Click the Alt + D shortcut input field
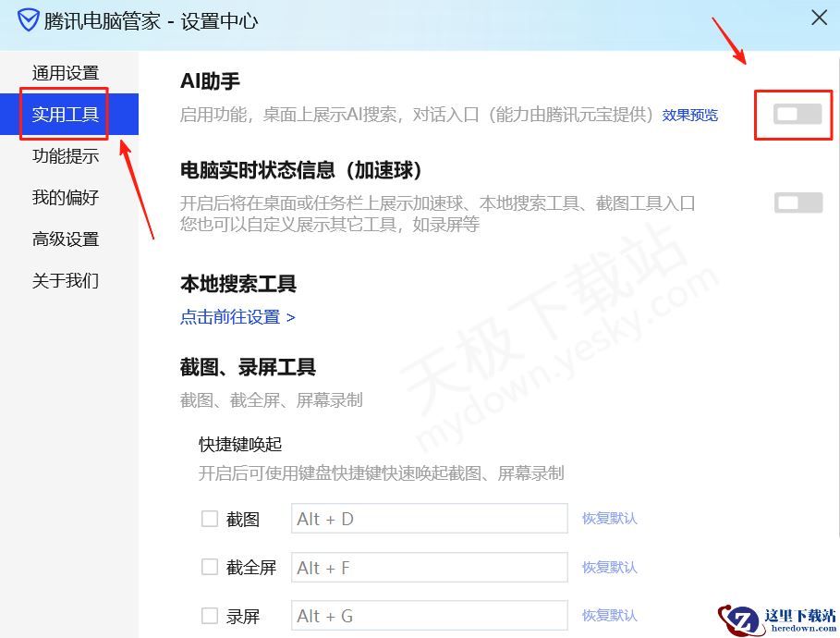Viewport: 840px width, 638px height. coord(429,518)
